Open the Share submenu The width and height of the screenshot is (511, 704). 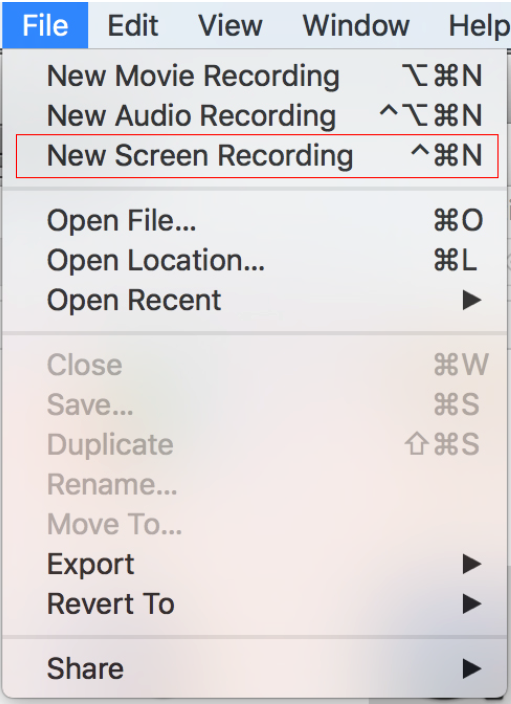click(x=255, y=669)
